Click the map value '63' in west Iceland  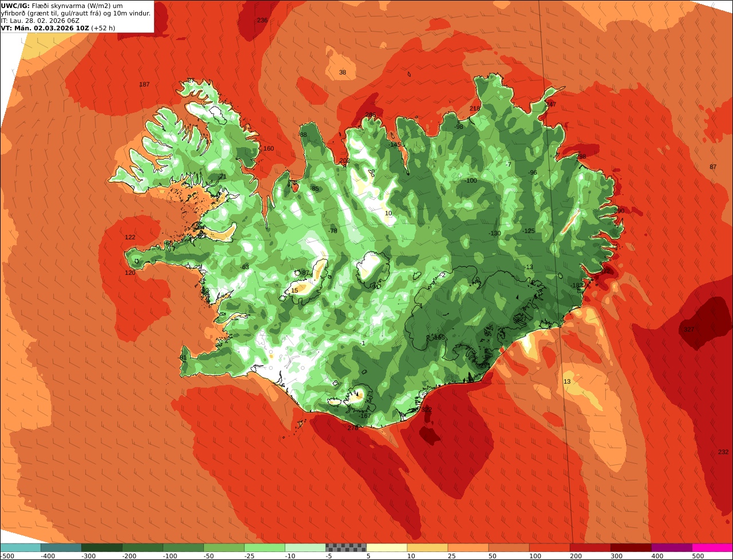(245, 267)
